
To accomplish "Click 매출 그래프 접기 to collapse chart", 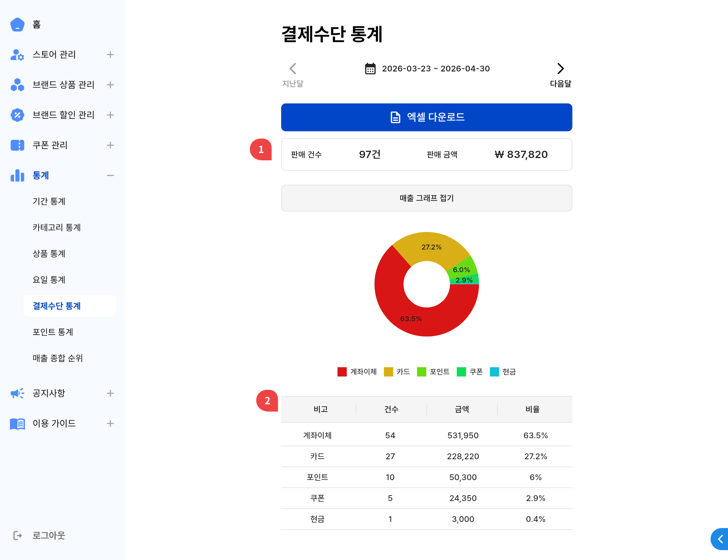I will click(x=426, y=198).
